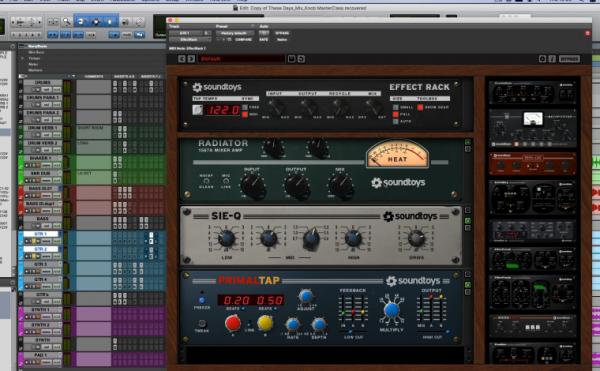Select the Pencil tool
This screenshot has height=371, width=600.
coord(139,22)
